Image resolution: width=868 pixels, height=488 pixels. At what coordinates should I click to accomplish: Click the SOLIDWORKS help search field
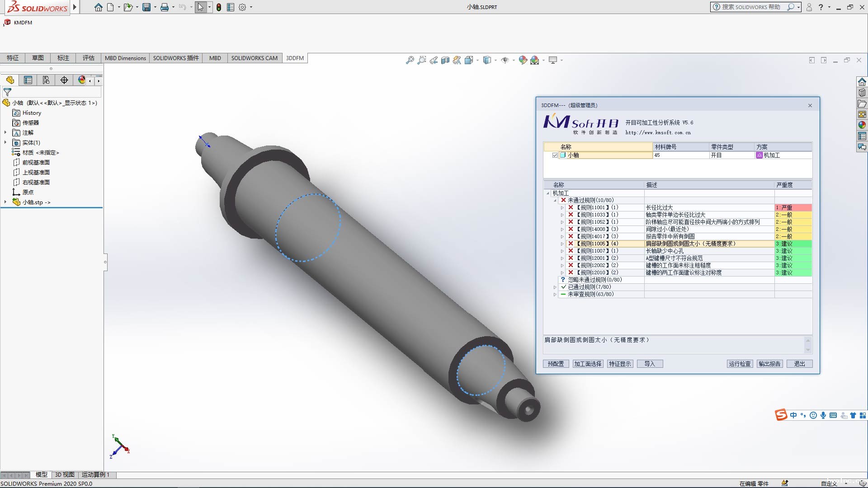tap(750, 7)
